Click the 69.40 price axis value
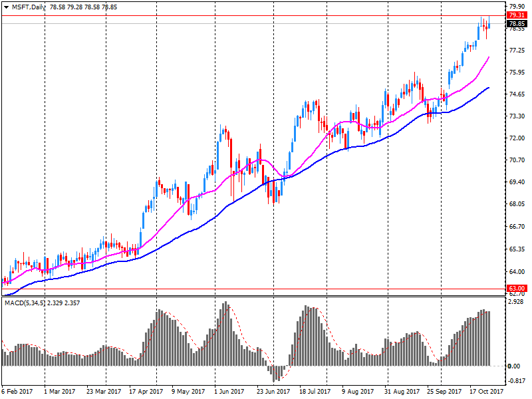This screenshot has height=399, width=532. click(x=517, y=182)
